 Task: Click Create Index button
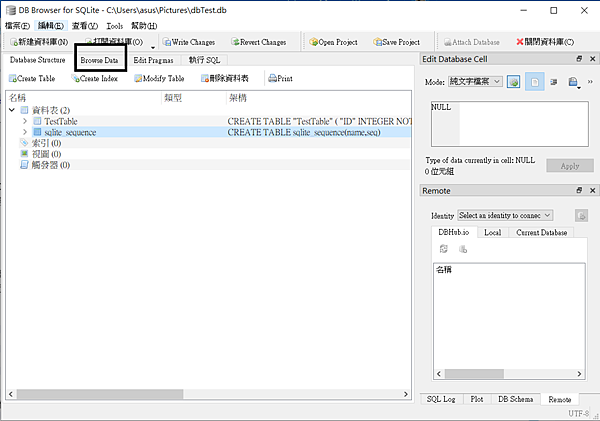tap(95, 78)
